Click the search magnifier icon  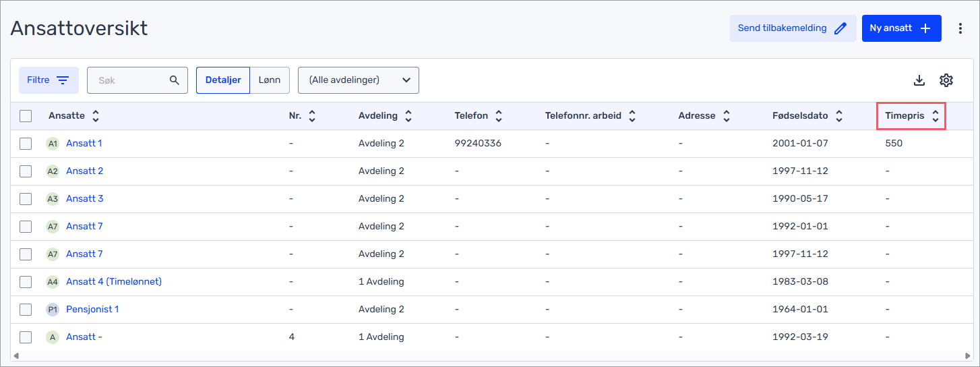175,80
